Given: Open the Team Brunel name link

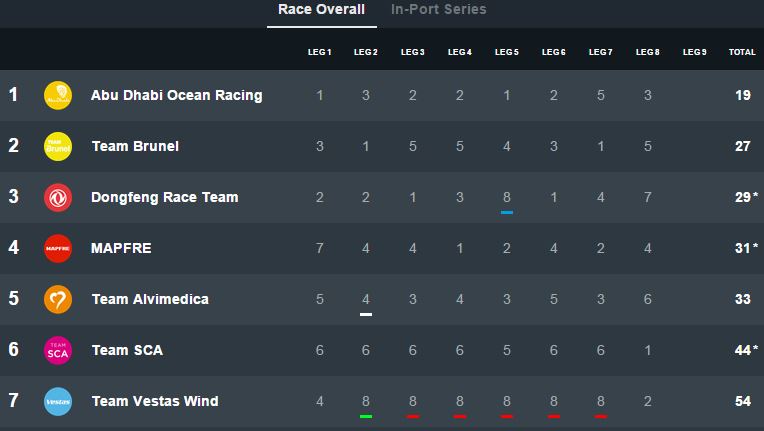Looking at the screenshot, I should [x=135, y=147].
